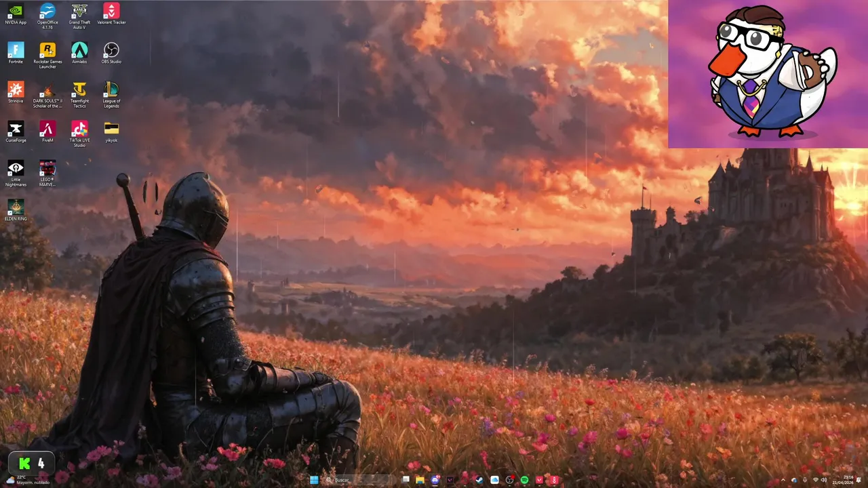Click the DARK SOULS II desktop icon

pyautogui.click(x=47, y=95)
